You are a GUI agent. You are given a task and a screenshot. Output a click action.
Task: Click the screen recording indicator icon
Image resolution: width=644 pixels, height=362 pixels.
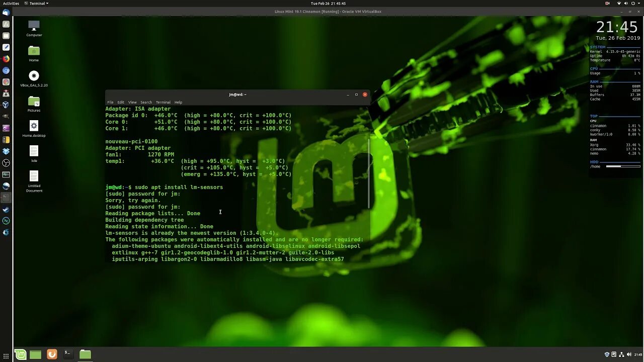[x=608, y=3]
